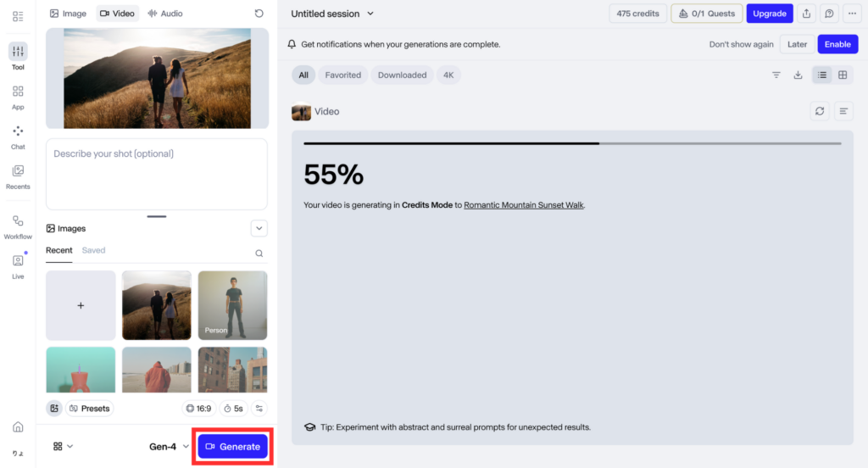Open the Video row details lines icon
Image resolution: width=868 pixels, height=468 pixels.
[843, 111]
